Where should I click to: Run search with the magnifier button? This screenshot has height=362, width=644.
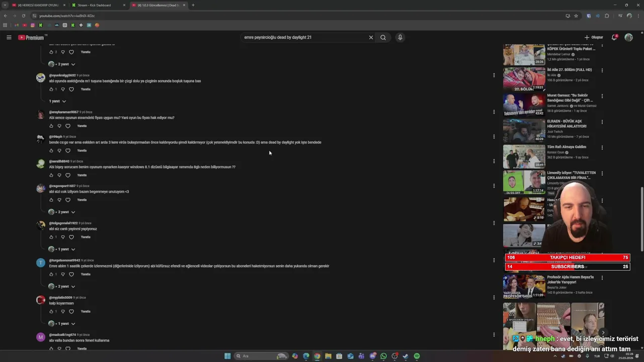click(x=383, y=37)
